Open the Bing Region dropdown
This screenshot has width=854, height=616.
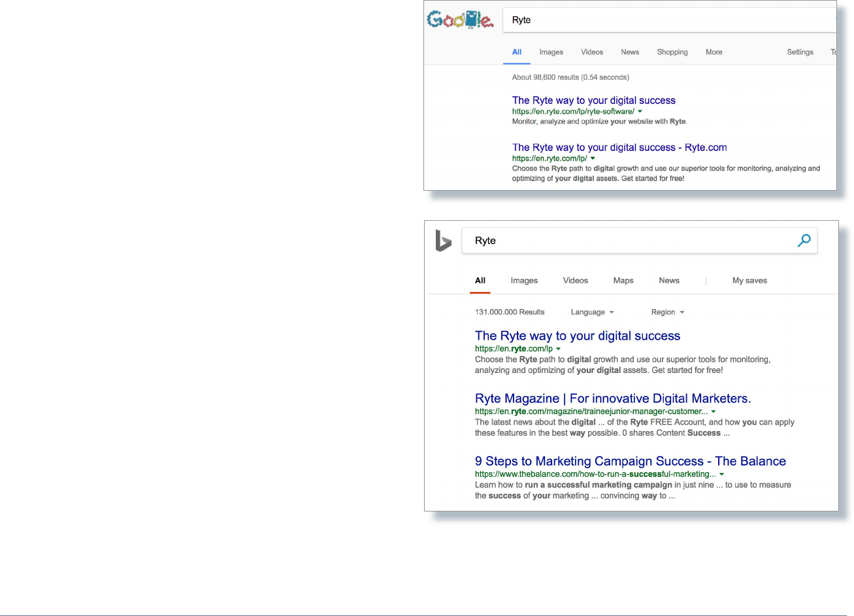pos(668,312)
